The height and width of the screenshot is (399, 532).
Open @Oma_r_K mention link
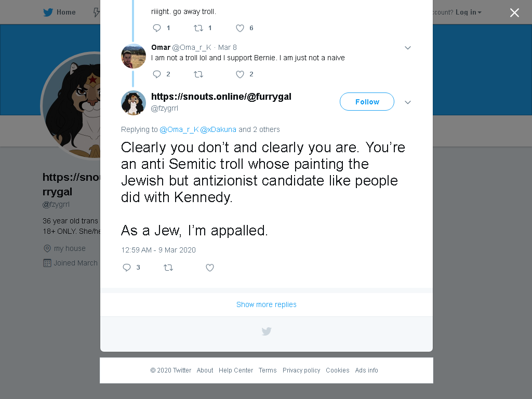pyautogui.click(x=179, y=129)
